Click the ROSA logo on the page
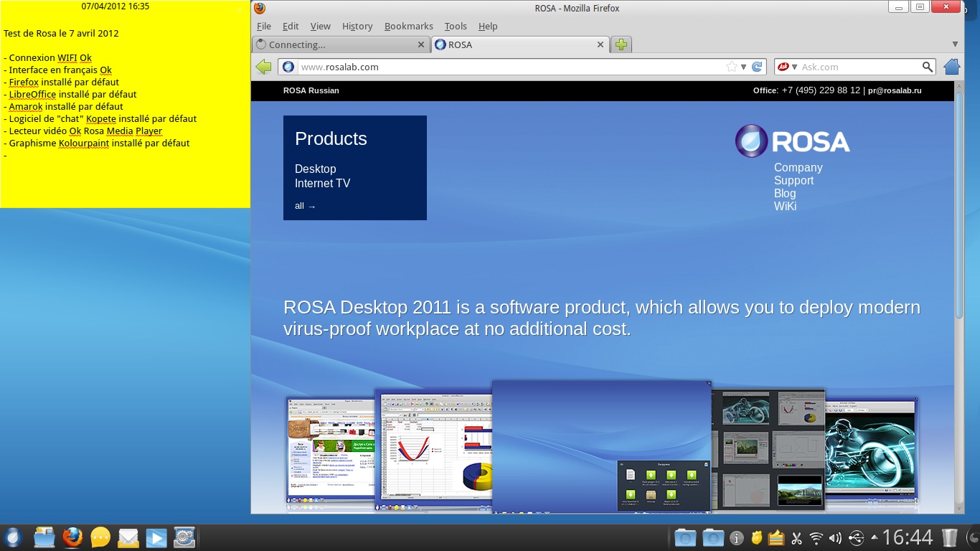The image size is (980, 551). [793, 141]
